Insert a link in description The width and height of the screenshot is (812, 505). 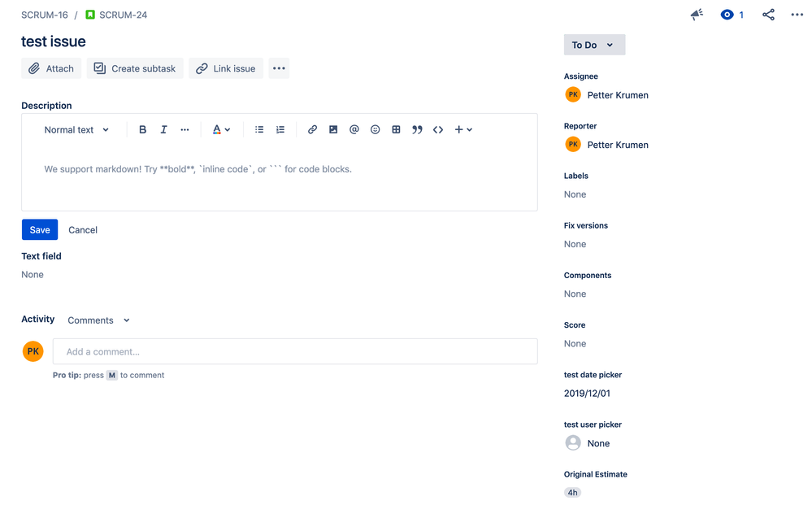point(312,129)
